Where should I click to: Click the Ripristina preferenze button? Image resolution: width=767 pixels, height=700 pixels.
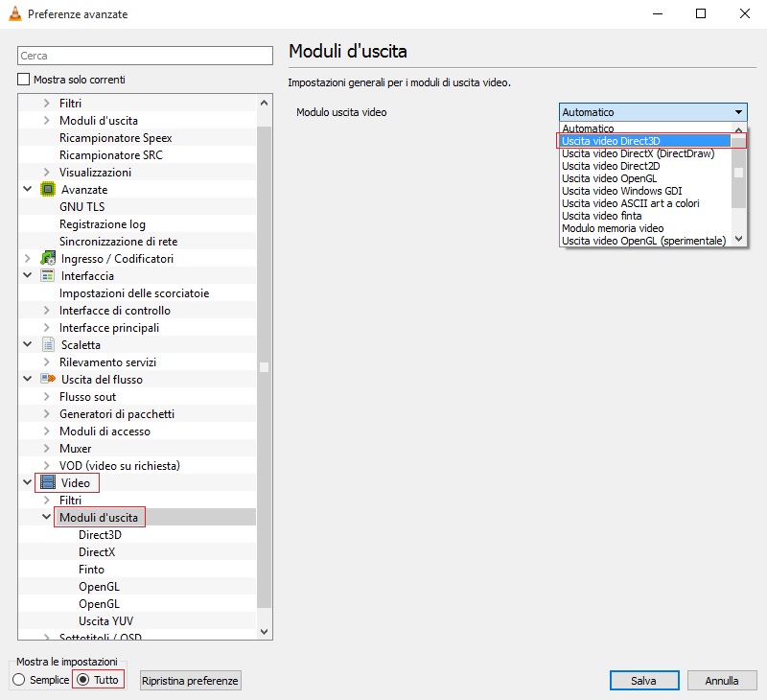click(x=191, y=681)
